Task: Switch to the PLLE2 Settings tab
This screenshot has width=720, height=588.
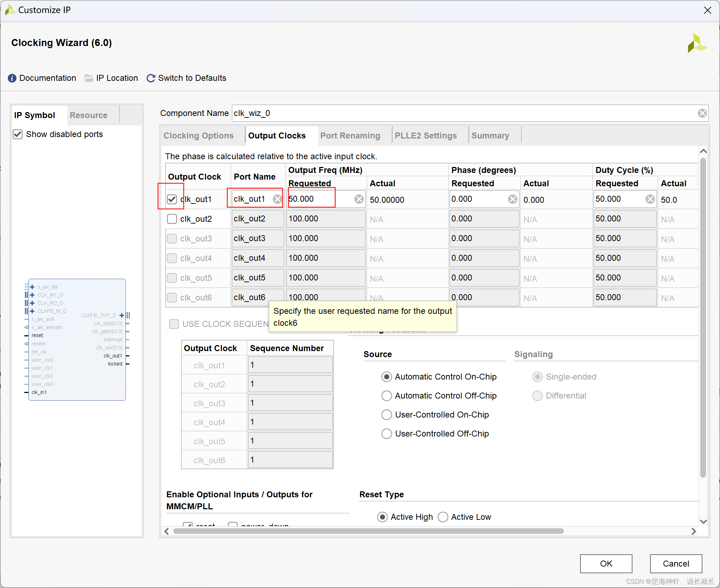Action: 425,136
